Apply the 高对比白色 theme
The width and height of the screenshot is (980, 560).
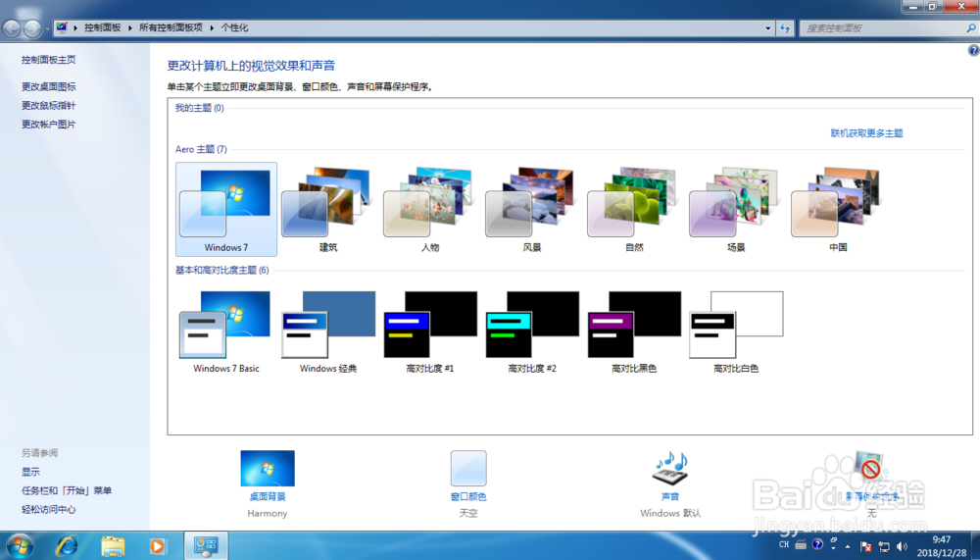[x=736, y=331]
